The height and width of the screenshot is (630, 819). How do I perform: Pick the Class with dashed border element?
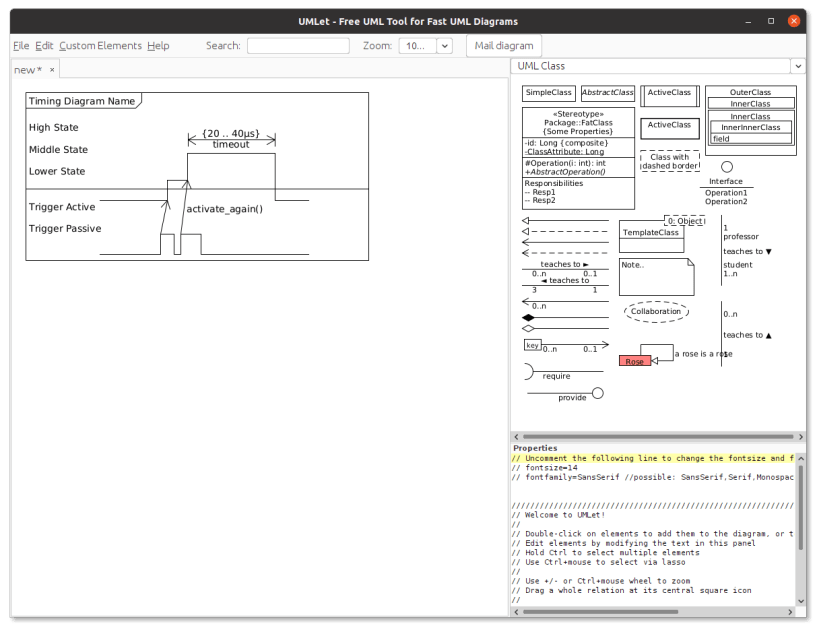click(x=670, y=161)
